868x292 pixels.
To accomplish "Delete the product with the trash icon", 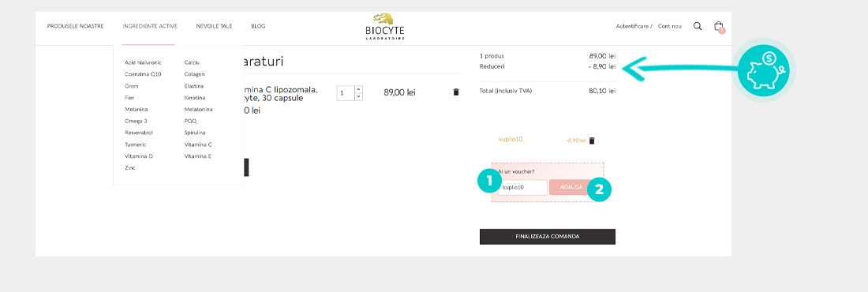I will (x=456, y=92).
